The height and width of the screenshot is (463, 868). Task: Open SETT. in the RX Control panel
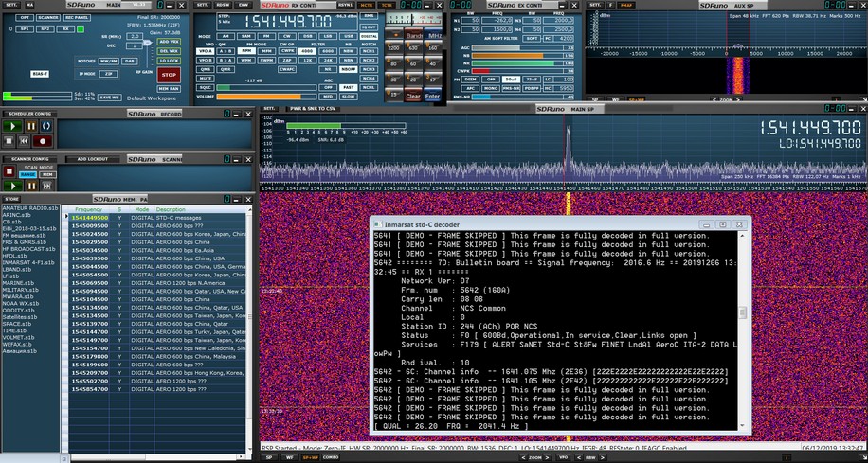202,5
